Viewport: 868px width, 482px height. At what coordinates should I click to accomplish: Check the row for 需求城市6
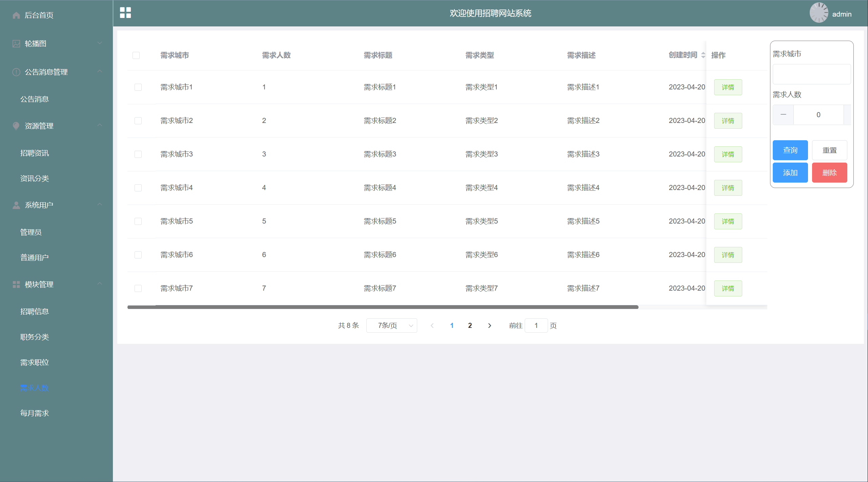coord(138,255)
